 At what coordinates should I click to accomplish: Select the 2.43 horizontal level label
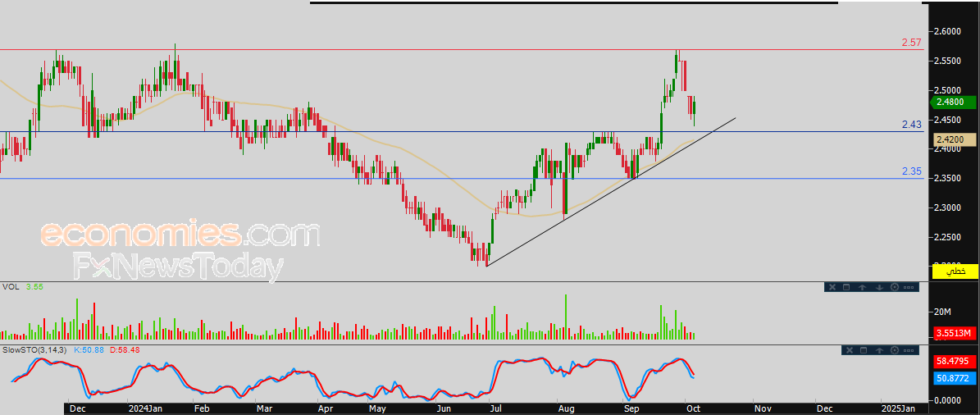911,125
